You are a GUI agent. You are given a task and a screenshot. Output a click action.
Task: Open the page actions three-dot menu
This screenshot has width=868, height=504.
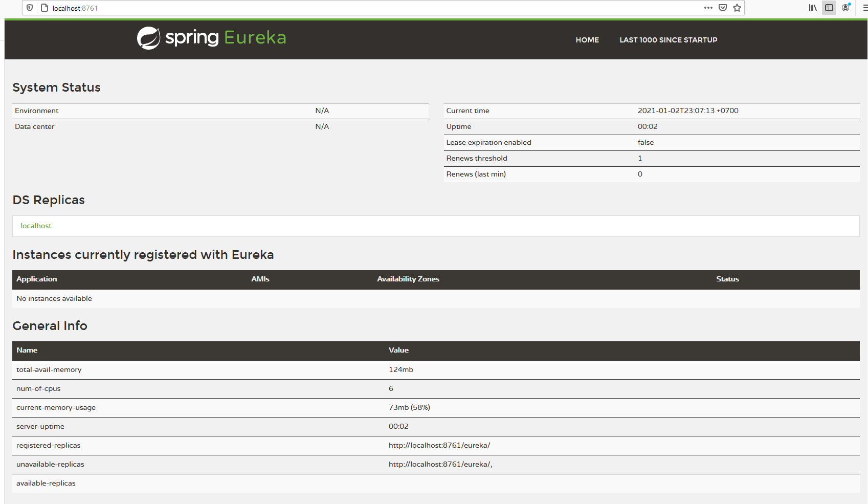click(x=708, y=8)
